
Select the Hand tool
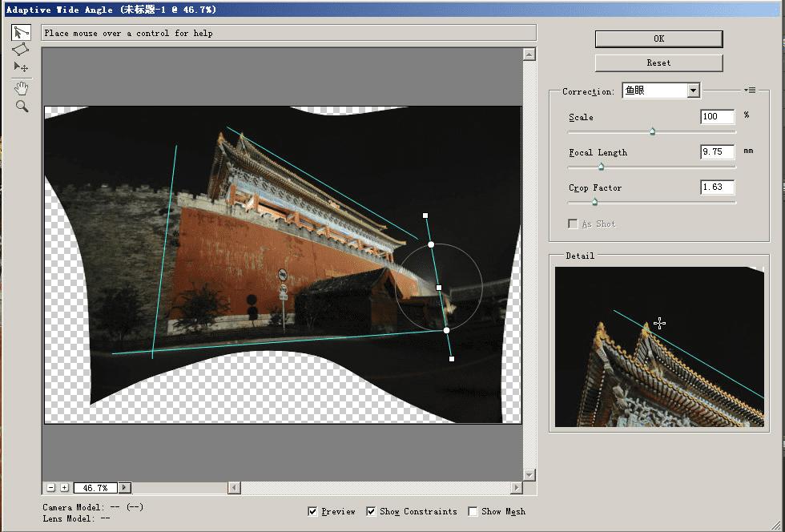click(20, 87)
